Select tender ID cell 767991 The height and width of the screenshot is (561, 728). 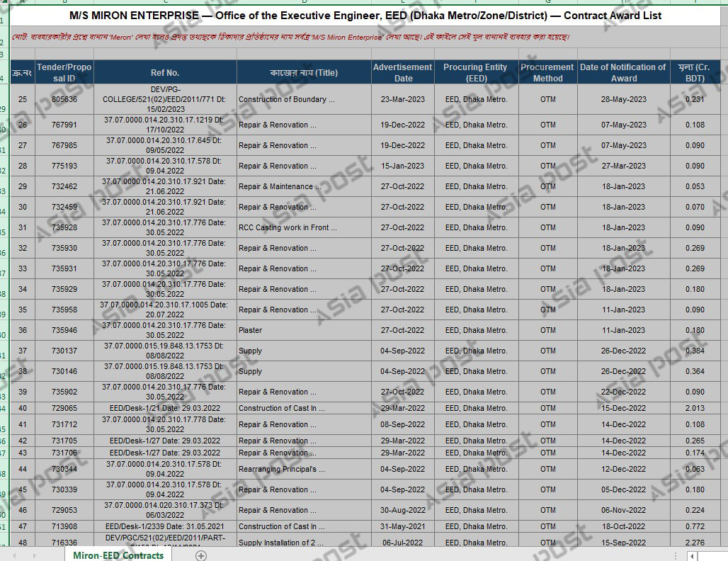click(x=64, y=125)
